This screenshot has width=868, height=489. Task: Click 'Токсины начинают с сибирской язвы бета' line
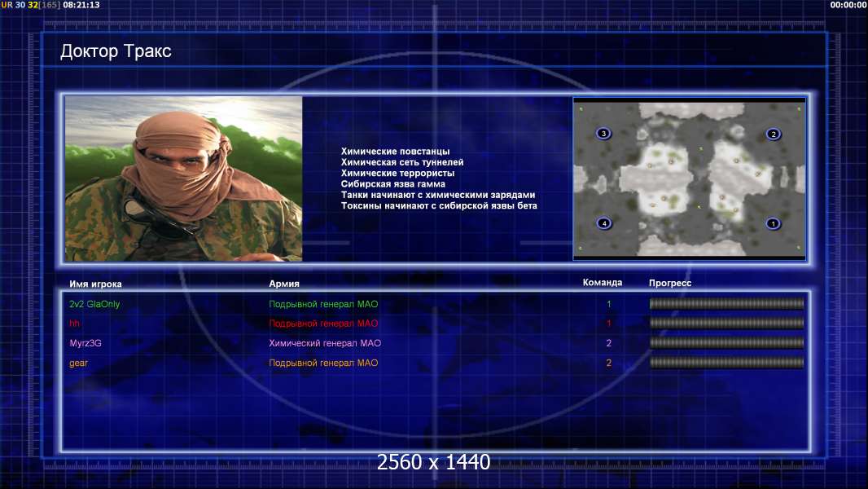[x=439, y=205]
